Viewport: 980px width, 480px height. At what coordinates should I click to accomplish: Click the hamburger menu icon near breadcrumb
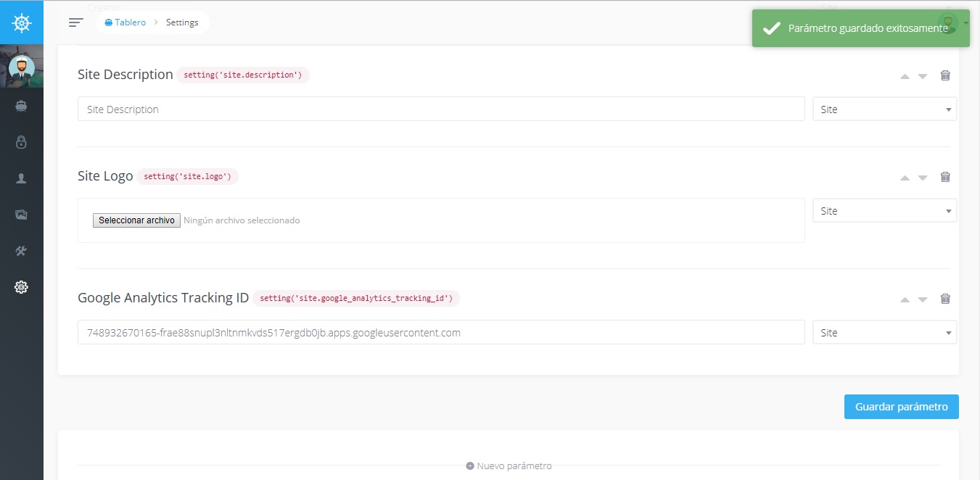pyautogui.click(x=75, y=22)
